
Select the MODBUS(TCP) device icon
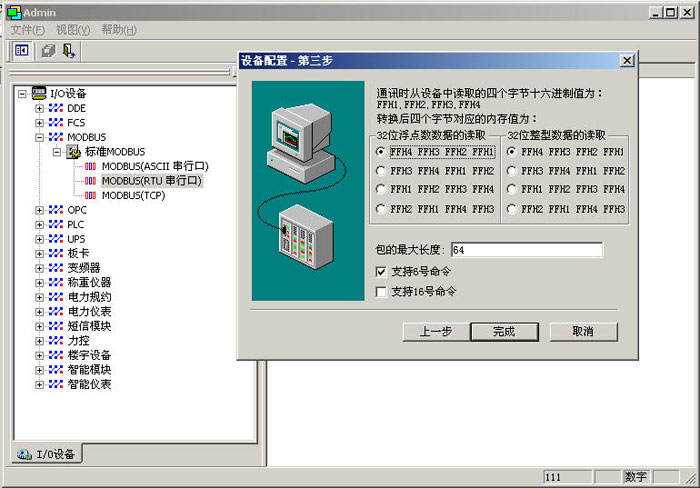[x=90, y=196]
